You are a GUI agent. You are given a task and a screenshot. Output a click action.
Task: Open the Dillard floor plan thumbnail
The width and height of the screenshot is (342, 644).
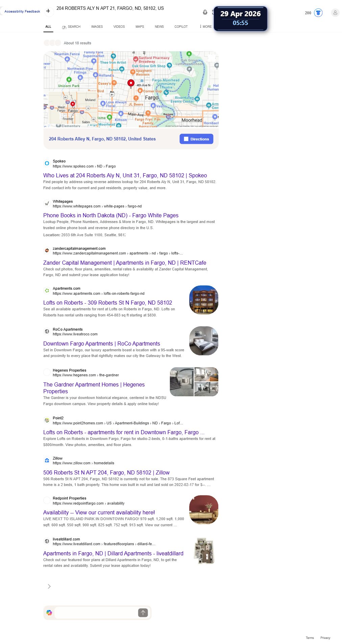(x=204, y=551)
